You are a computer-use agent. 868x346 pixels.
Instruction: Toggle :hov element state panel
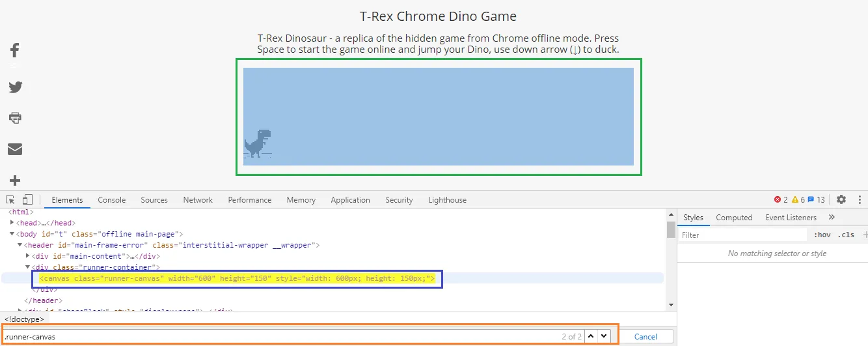(x=822, y=235)
